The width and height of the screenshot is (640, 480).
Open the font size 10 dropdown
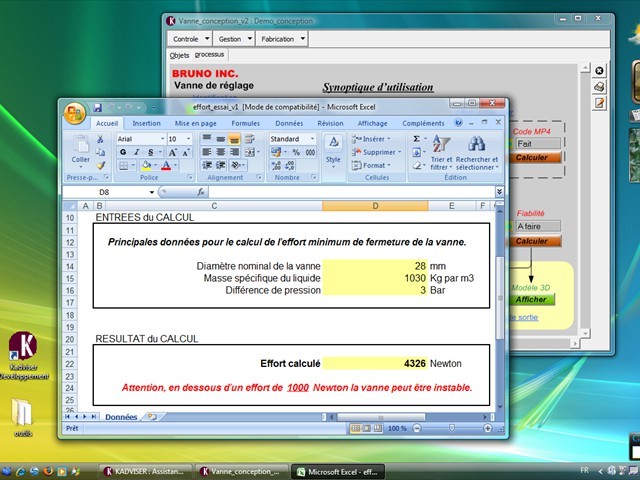click(189, 139)
